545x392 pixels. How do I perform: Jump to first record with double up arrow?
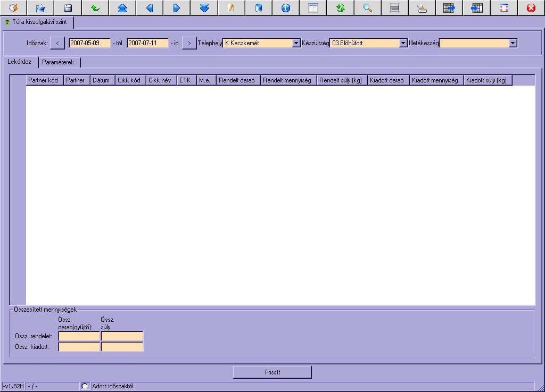(x=122, y=8)
